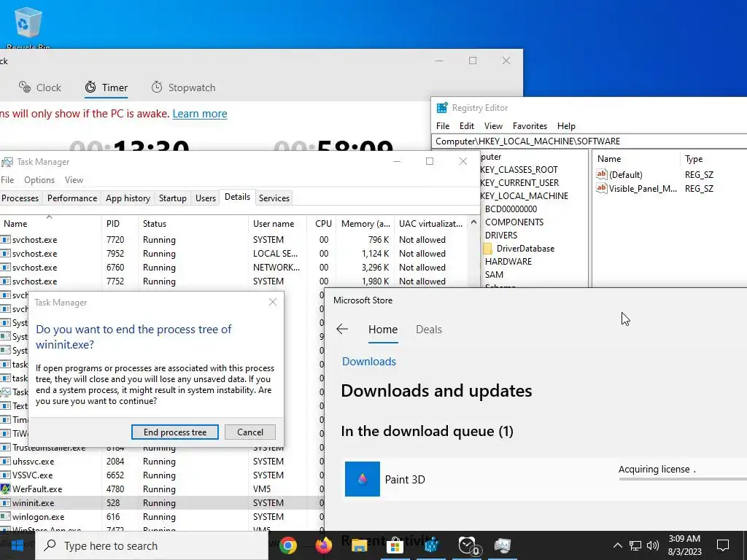The width and height of the screenshot is (747, 560).
Task: Switch to Registry Editor via taskbar icon
Action: click(x=431, y=545)
